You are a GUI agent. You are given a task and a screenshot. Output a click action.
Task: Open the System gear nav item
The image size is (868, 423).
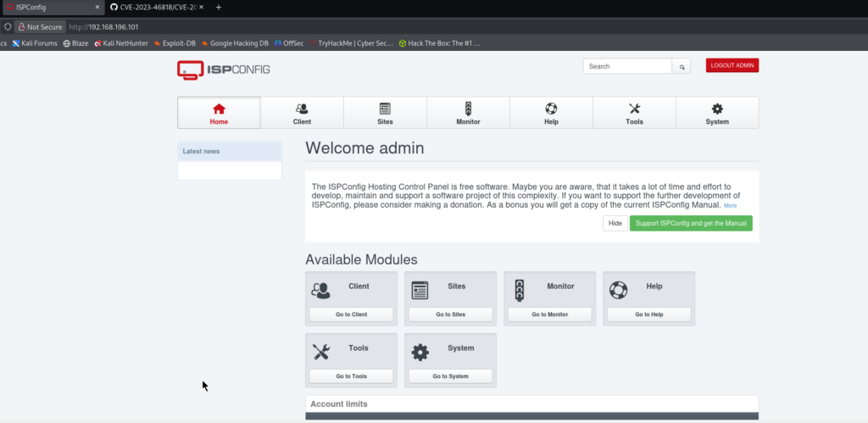tap(717, 113)
